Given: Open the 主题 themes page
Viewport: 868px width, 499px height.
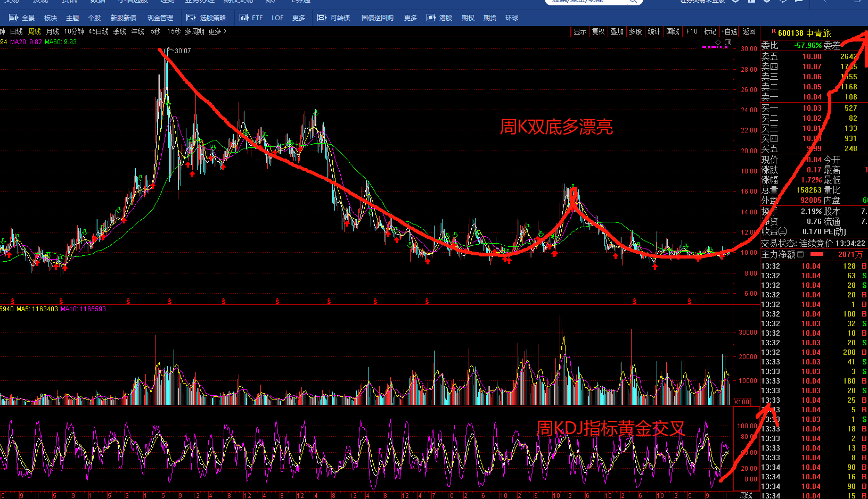Looking at the screenshot, I should (72, 18).
